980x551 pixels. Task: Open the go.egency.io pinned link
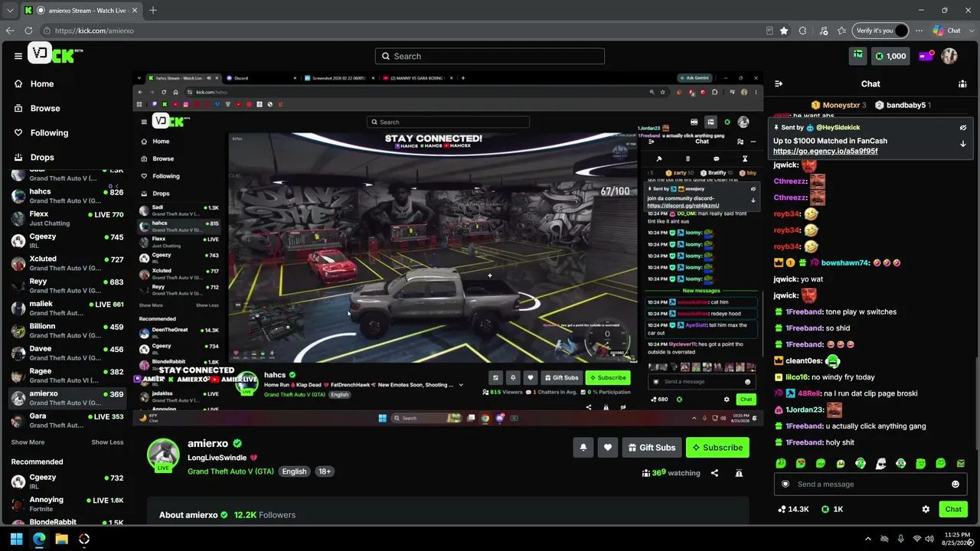[x=825, y=152]
